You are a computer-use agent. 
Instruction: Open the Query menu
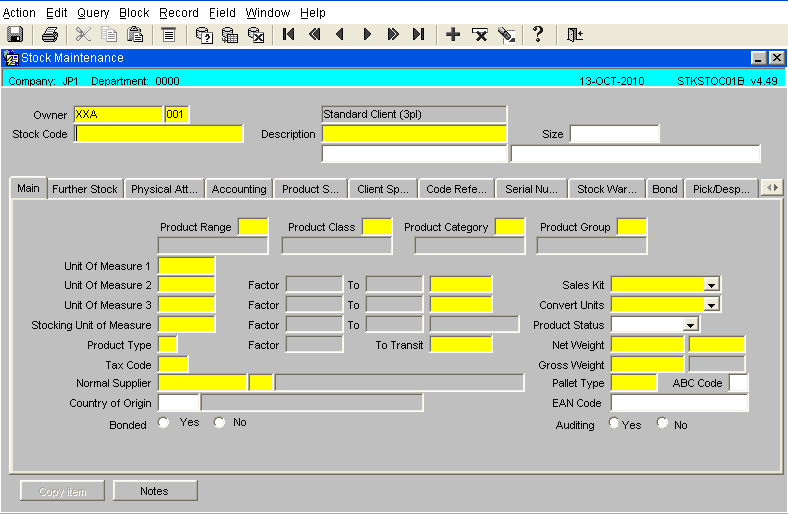93,13
